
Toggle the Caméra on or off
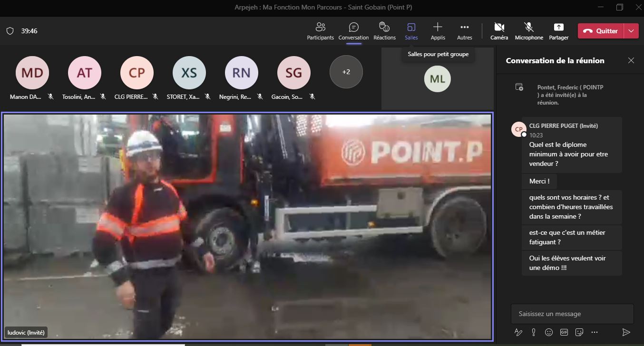(x=499, y=31)
